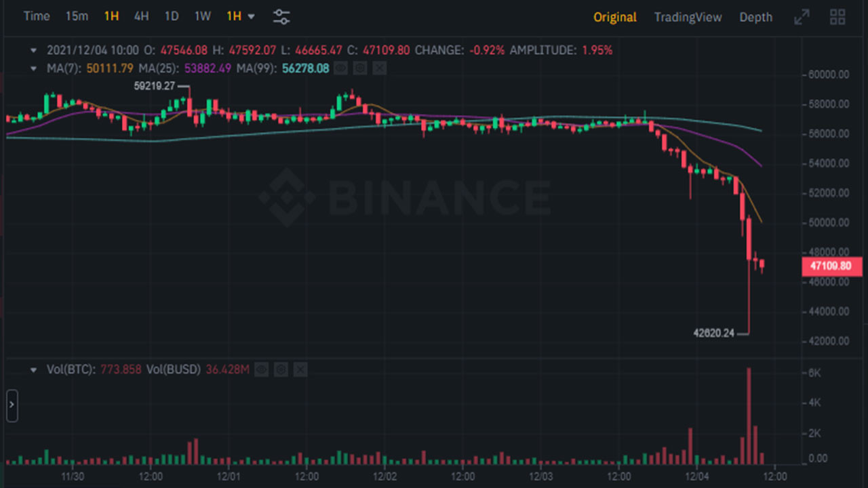Remove the Volume indicator with its X icon

click(x=299, y=369)
